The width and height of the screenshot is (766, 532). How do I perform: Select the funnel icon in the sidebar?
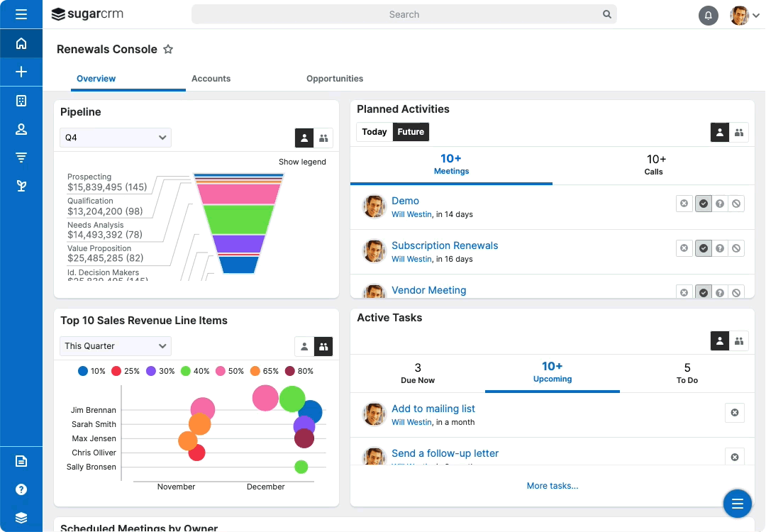point(21,157)
